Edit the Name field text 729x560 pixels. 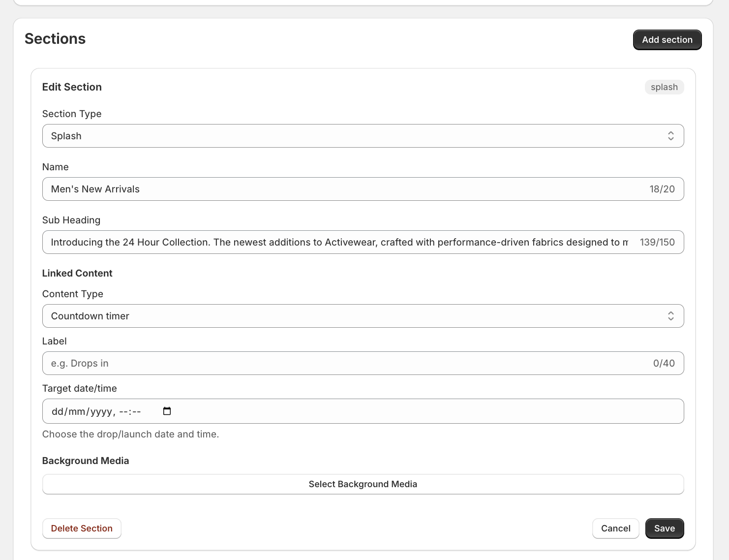[x=295, y=189]
